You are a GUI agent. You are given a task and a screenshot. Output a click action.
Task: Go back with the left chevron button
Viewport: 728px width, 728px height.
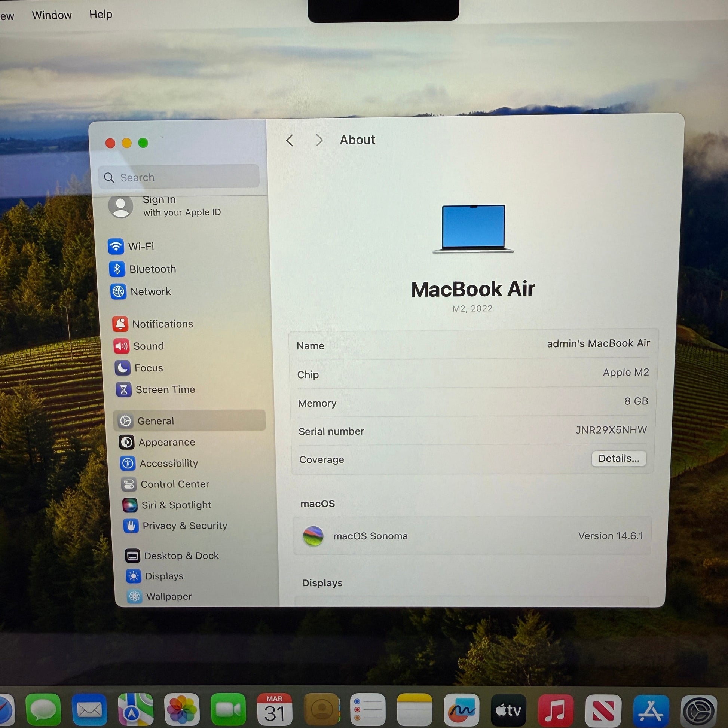coord(290,141)
